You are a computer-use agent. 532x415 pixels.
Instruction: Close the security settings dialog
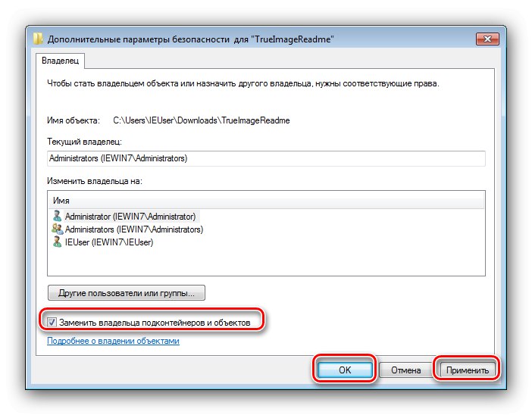[x=487, y=39]
